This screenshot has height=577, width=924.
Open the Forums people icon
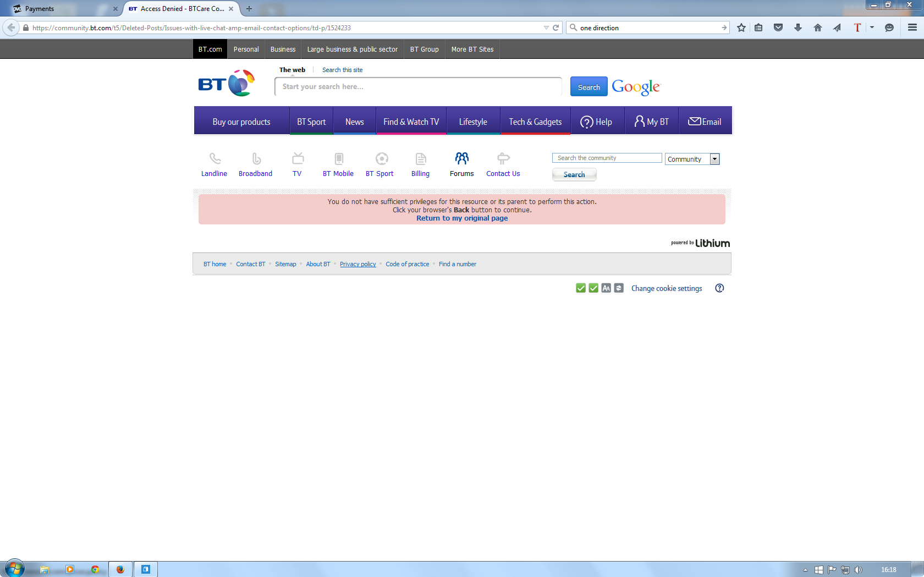click(462, 159)
